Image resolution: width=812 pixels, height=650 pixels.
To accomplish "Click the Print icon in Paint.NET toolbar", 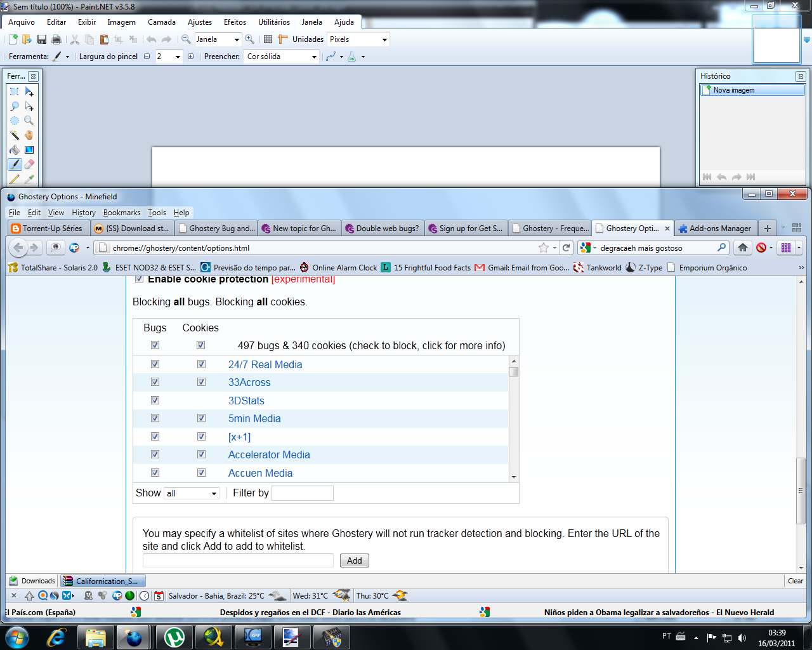I will point(56,39).
